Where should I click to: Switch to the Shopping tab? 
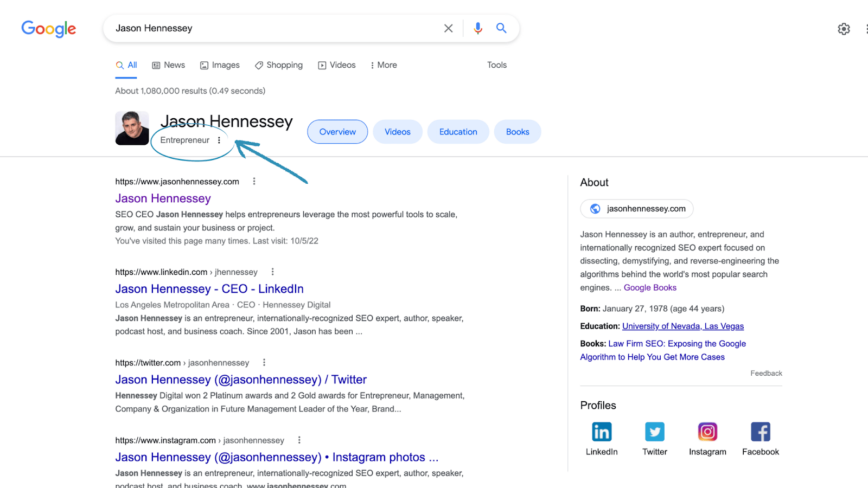click(x=278, y=65)
